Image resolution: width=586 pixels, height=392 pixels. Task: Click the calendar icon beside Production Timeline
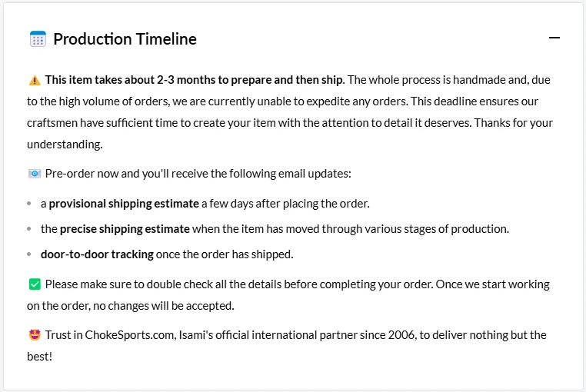click(x=38, y=39)
